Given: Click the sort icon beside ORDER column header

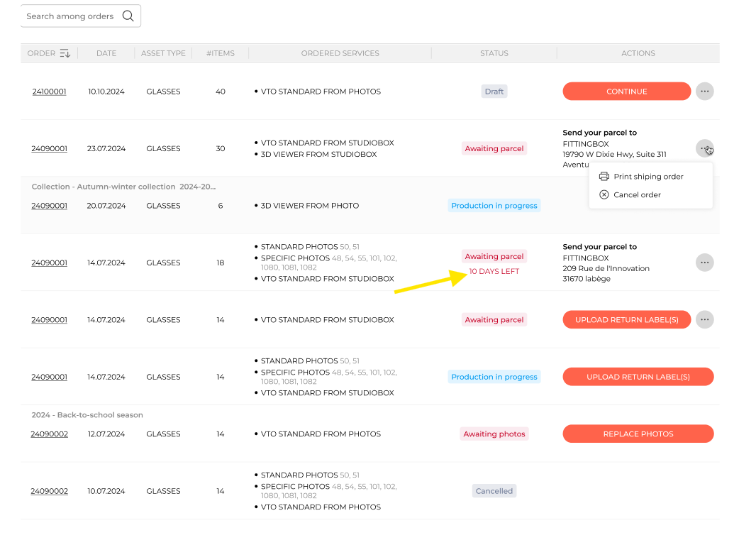Looking at the screenshot, I should [66, 53].
